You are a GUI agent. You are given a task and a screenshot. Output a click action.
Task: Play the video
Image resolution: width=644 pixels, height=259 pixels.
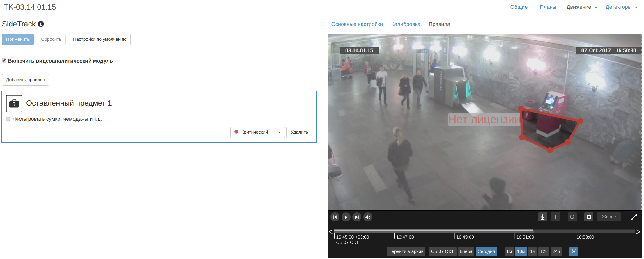346,217
